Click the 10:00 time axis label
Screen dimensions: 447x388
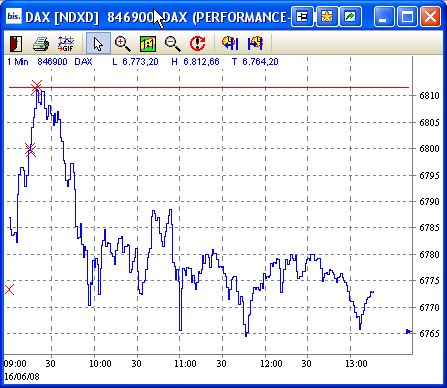[x=100, y=363]
